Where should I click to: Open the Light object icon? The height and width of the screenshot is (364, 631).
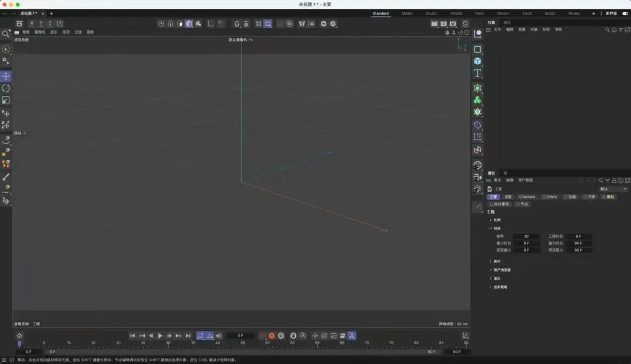click(477, 189)
